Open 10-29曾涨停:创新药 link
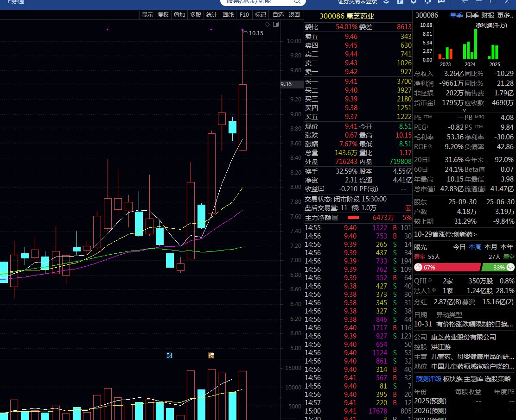 pos(445,234)
